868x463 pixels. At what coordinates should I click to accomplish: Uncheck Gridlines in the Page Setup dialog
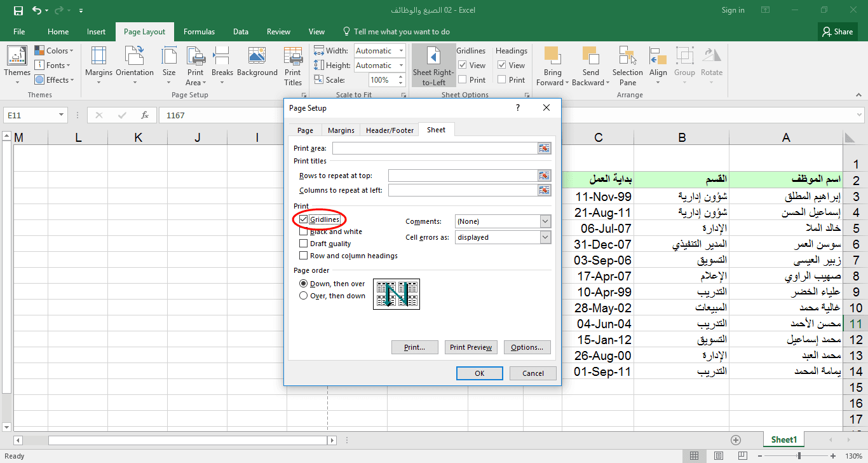coord(304,219)
